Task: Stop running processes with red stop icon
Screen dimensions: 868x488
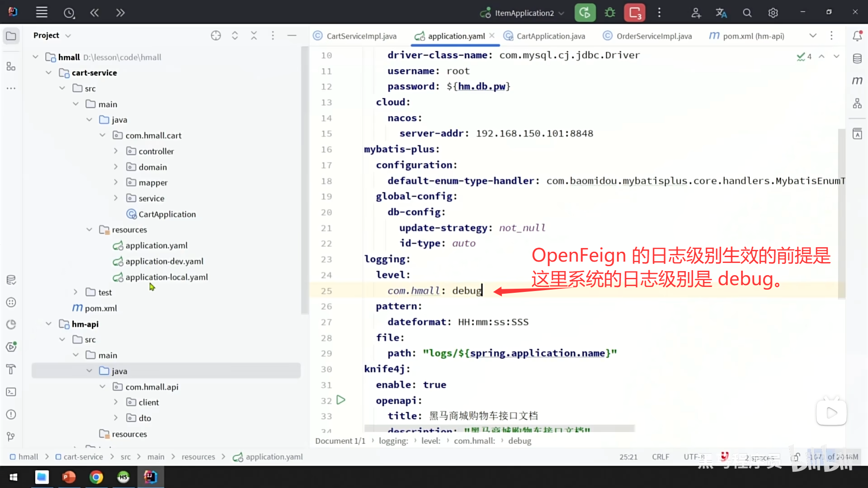Action: [x=635, y=13]
